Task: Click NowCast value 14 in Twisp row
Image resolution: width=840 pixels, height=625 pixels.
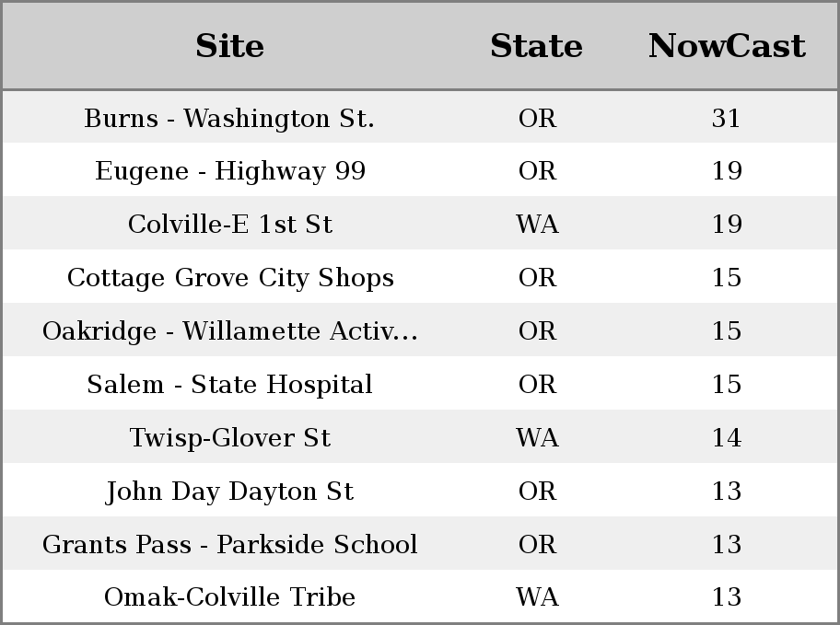Action: (727, 437)
